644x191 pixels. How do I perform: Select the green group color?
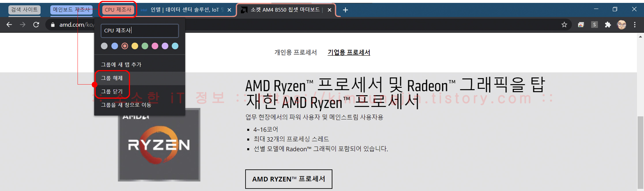[x=145, y=46]
